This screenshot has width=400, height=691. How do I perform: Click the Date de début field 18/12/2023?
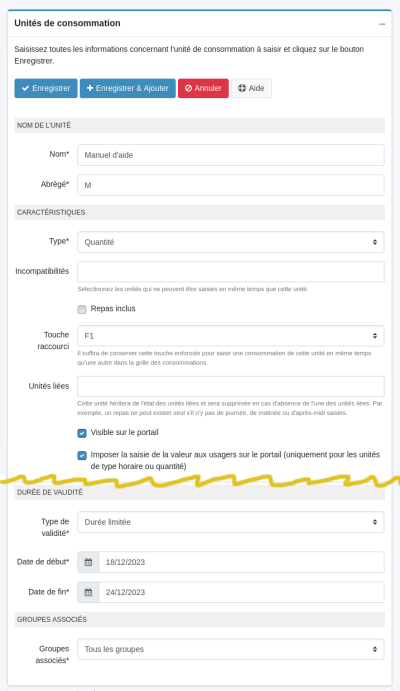pos(241,562)
